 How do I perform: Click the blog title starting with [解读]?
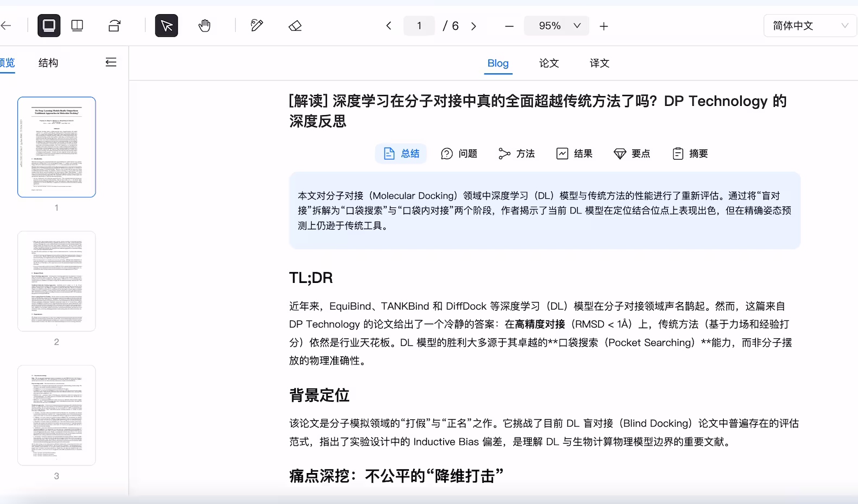click(x=538, y=111)
